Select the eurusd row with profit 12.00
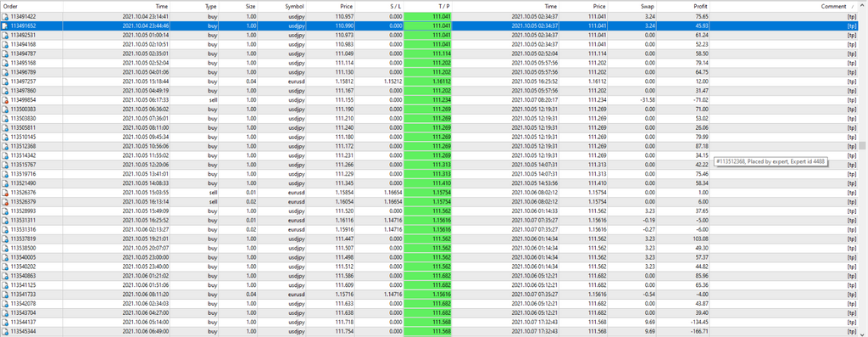Image resolution: width=868 pixels, height=337 pixels. [429, 81]
